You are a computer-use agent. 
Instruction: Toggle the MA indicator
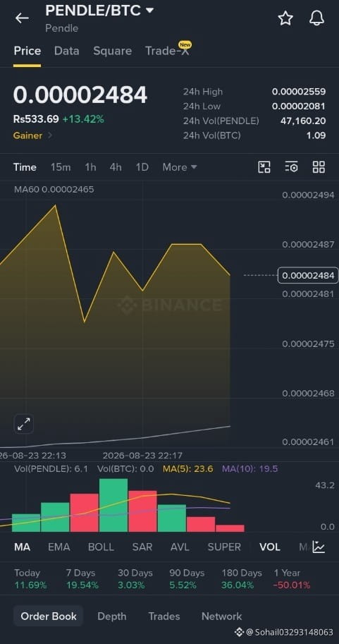click(22, 547)
